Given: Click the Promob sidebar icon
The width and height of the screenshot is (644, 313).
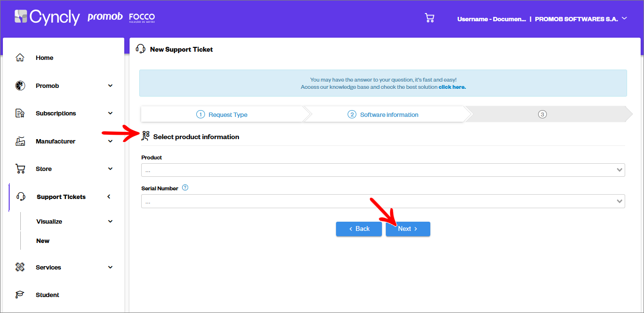Looking at the screenshot, I should click(x=20, y=85).
